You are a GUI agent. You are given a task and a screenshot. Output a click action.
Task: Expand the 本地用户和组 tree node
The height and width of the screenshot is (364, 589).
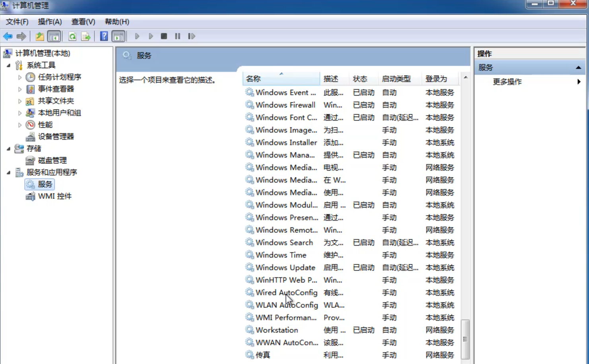[x=20, y=113]
